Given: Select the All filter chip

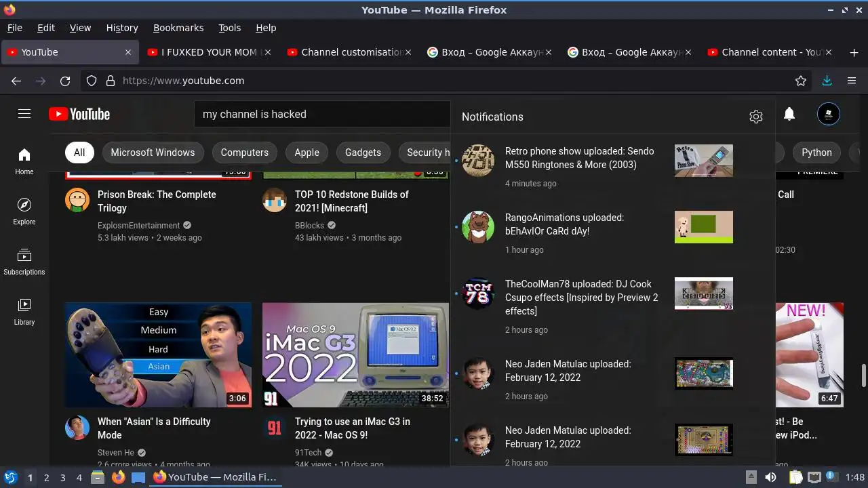Looking at the screenshot, I should click(x=79, y=152).
